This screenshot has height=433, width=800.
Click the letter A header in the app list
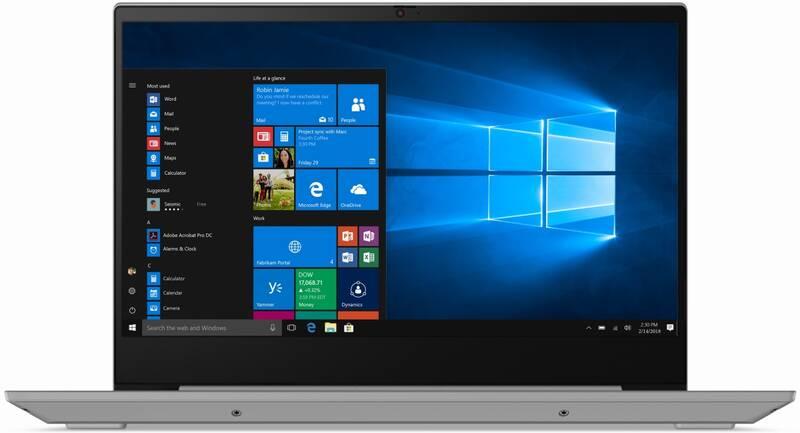148,222
